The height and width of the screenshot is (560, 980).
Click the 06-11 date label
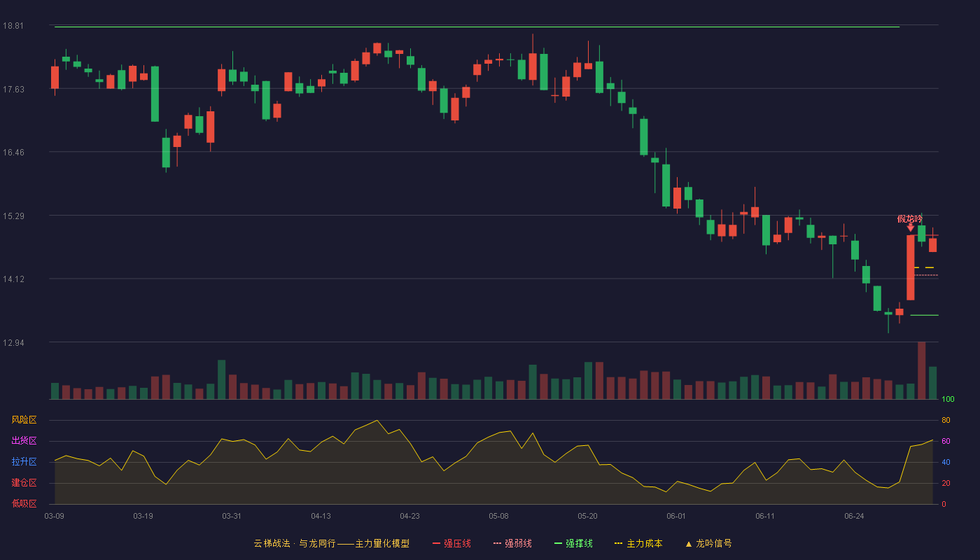pos(765,516)
